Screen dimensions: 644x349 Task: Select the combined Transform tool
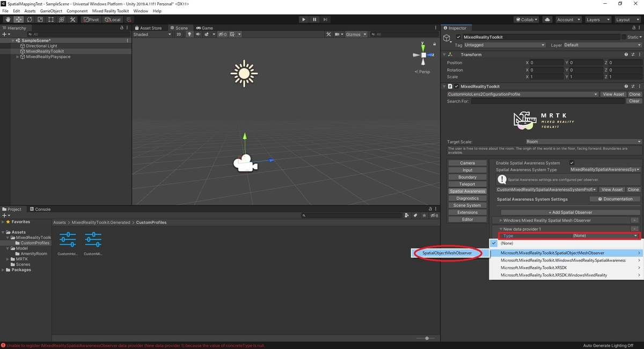[x=61, y=19]
